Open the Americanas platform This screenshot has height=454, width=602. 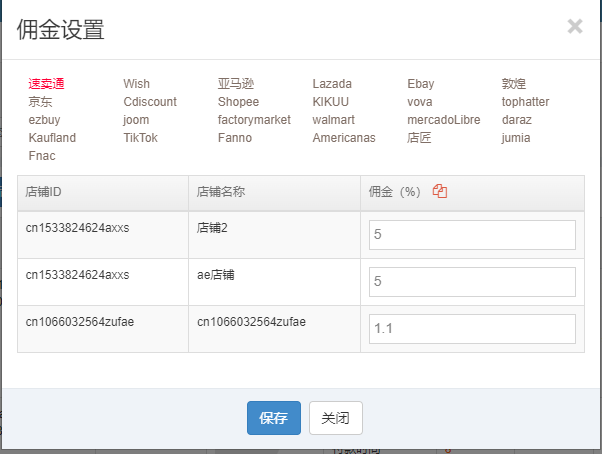[344, 138]
